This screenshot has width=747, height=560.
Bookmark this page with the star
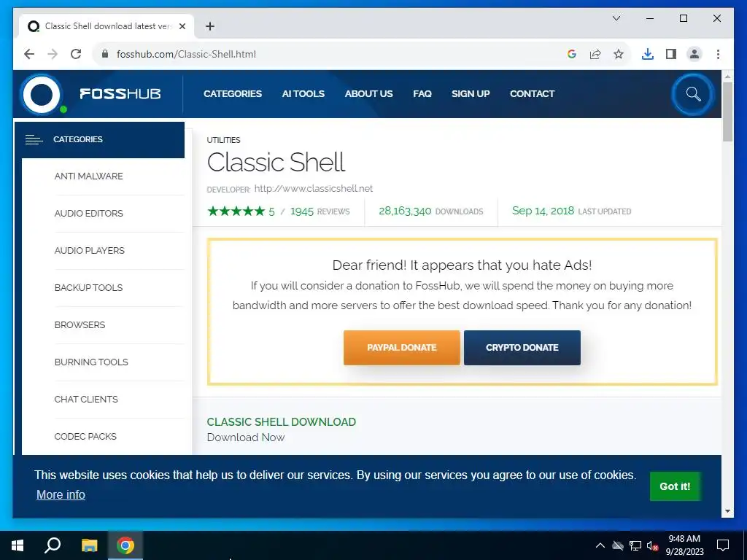(619, 54)
